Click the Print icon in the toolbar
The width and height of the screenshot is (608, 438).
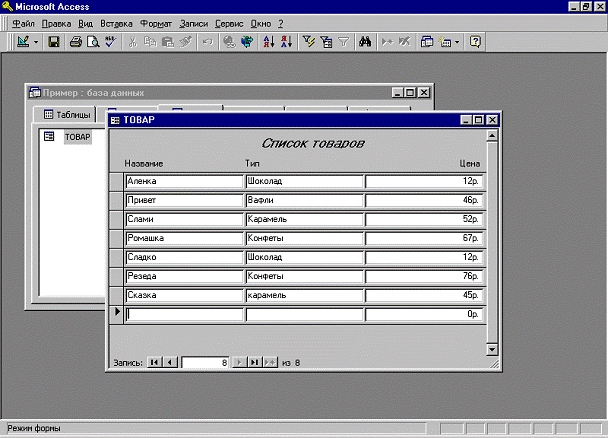[75, 42]
